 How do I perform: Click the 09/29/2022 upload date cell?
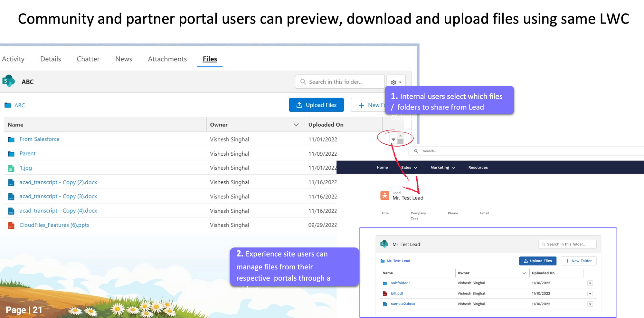(x=322, y=225)
